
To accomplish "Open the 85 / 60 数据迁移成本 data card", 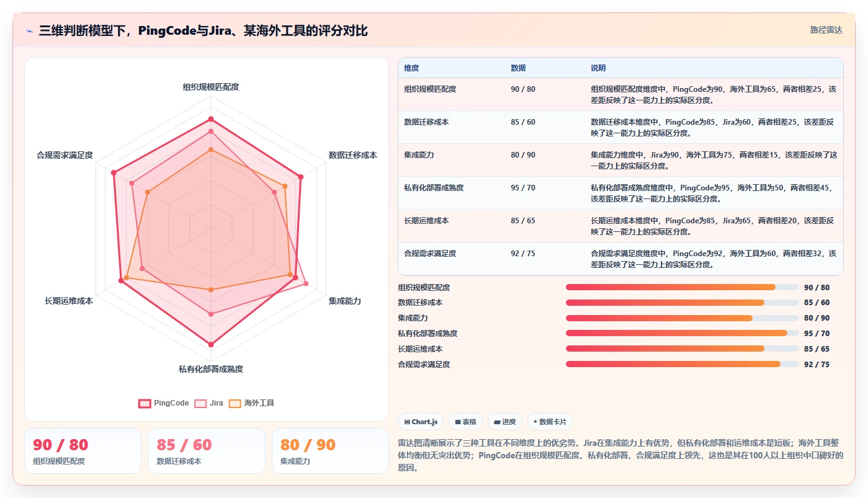I will point(207,451).
